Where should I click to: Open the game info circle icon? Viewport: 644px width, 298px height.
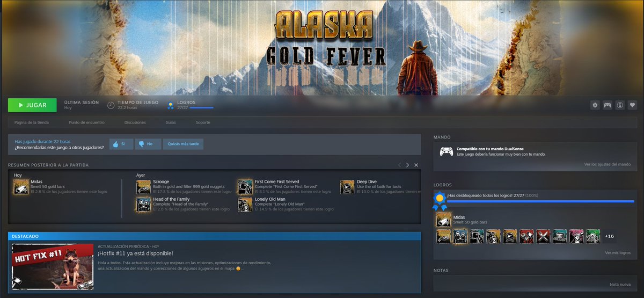620,105
